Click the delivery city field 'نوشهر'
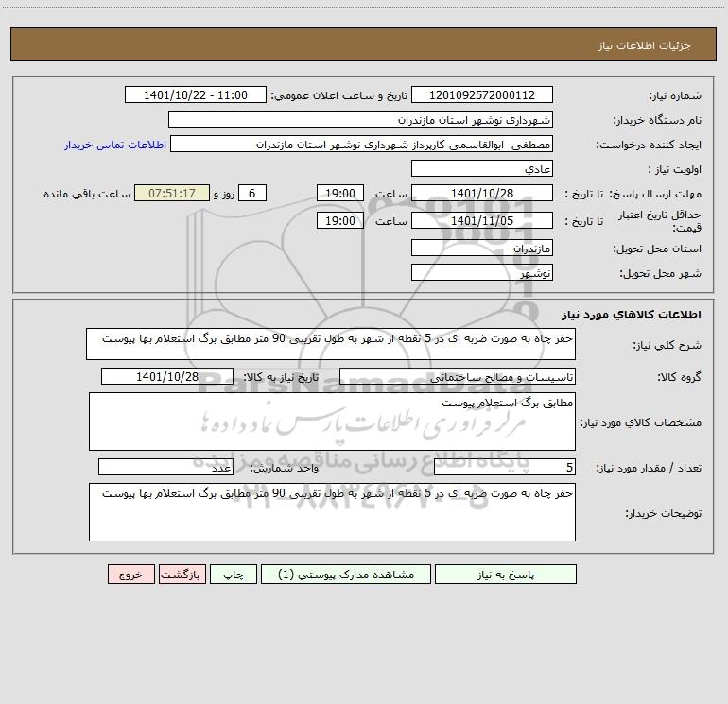This screenshot has width=728, height=704. click(482, 272)
